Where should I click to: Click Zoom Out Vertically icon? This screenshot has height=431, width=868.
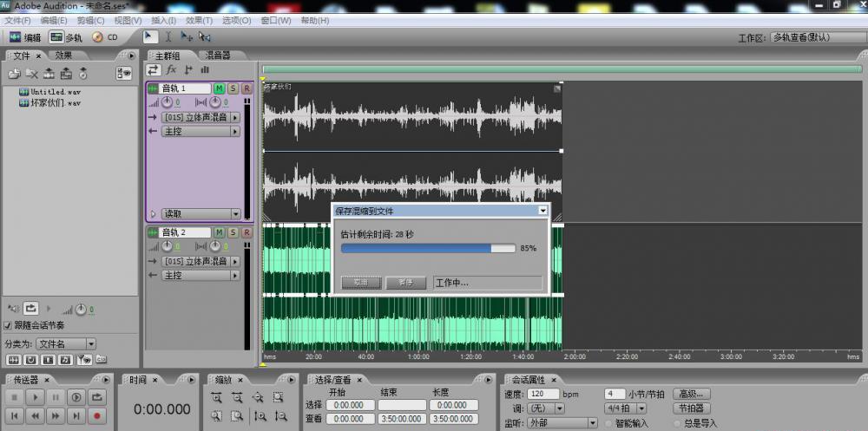point(280,416)
